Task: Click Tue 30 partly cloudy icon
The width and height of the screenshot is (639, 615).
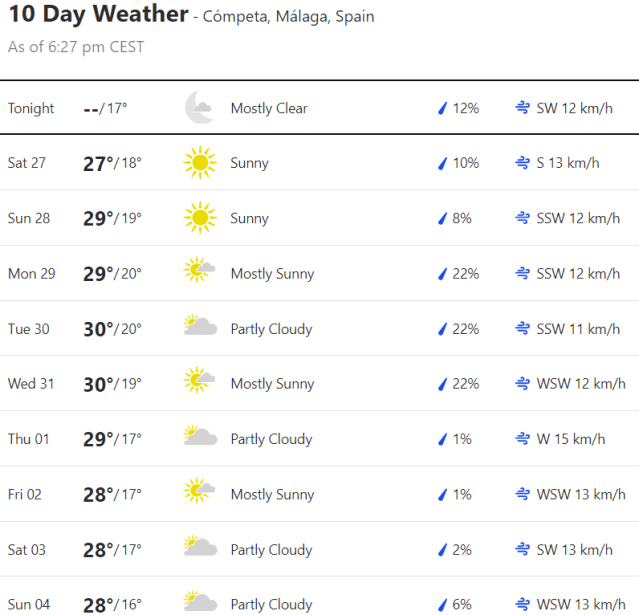Action: [200, 326]
